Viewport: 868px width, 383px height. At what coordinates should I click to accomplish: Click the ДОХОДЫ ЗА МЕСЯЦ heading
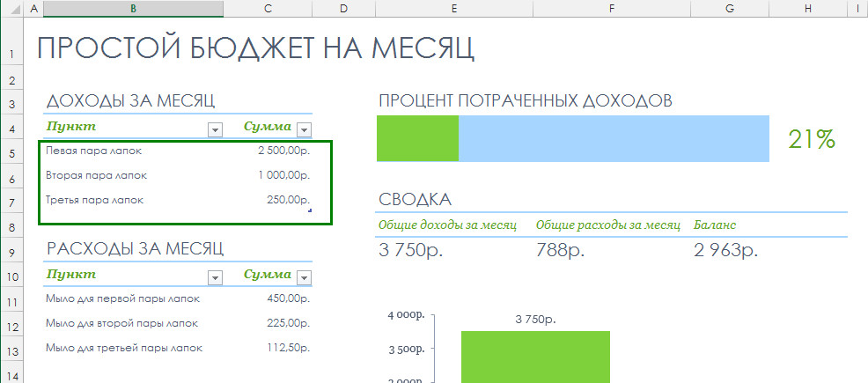(130, 101)
